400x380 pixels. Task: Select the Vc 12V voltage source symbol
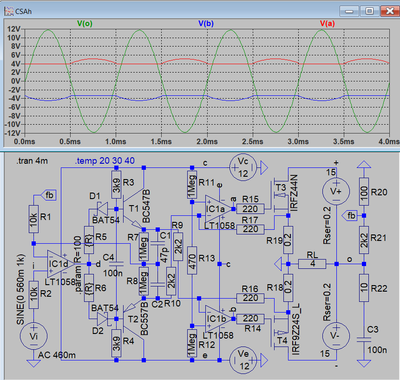click(243, 168)
